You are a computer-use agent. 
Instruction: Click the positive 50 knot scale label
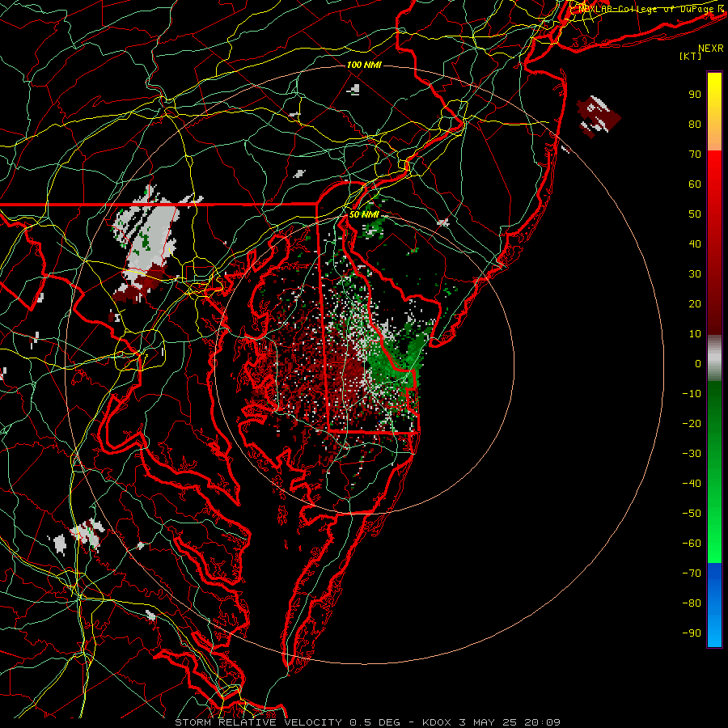pyautogui.click(x=695, y=214)
